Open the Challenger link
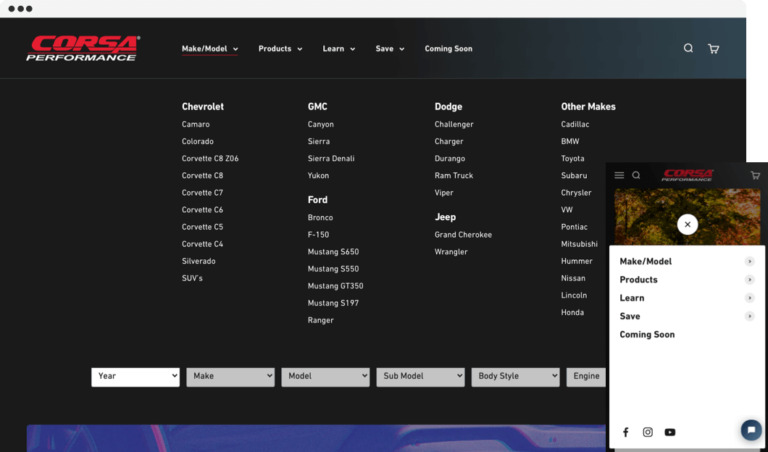 point(454,124)
